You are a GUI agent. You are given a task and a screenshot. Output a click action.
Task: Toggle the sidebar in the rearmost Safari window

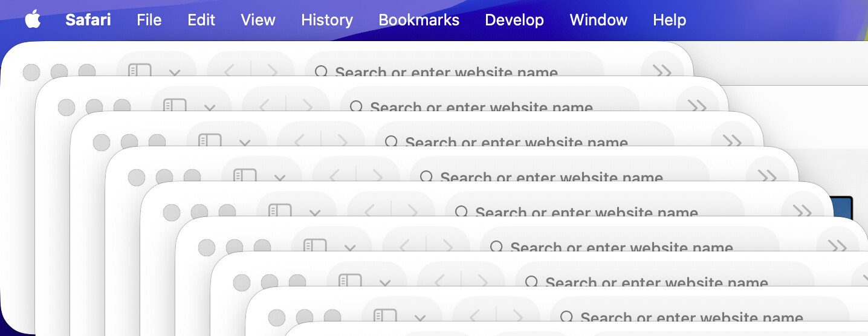(x=140, y=70)
